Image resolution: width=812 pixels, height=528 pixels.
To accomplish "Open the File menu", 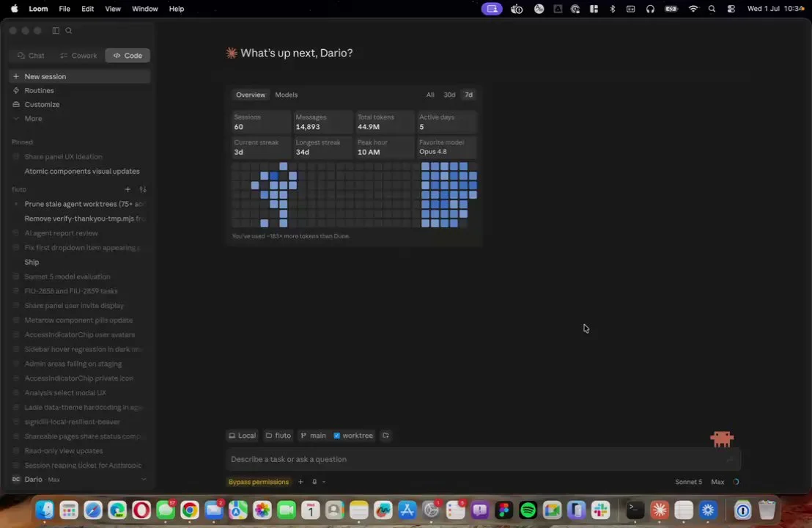I will tap(64, 9).
